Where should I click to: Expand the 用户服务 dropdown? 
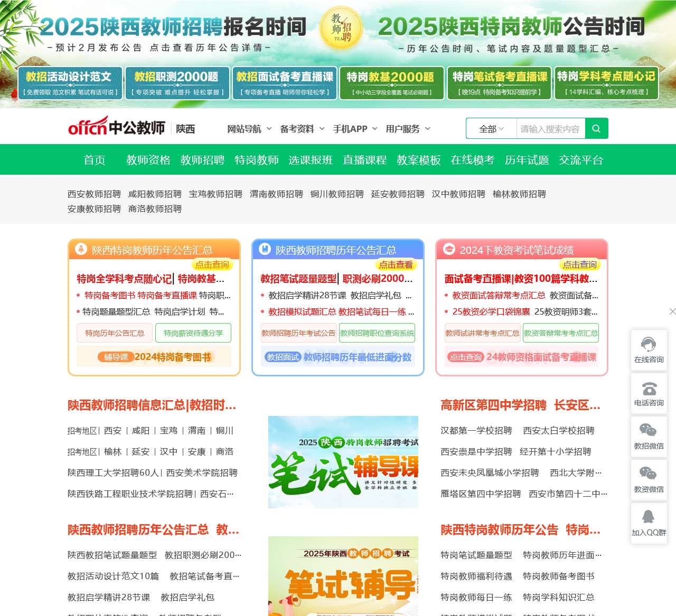[x=408, y=129]
